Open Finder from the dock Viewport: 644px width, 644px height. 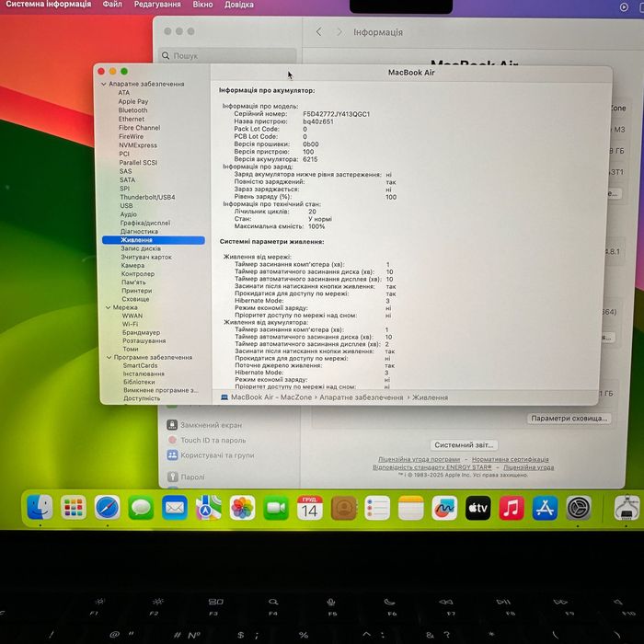click(x=40, y=508)
